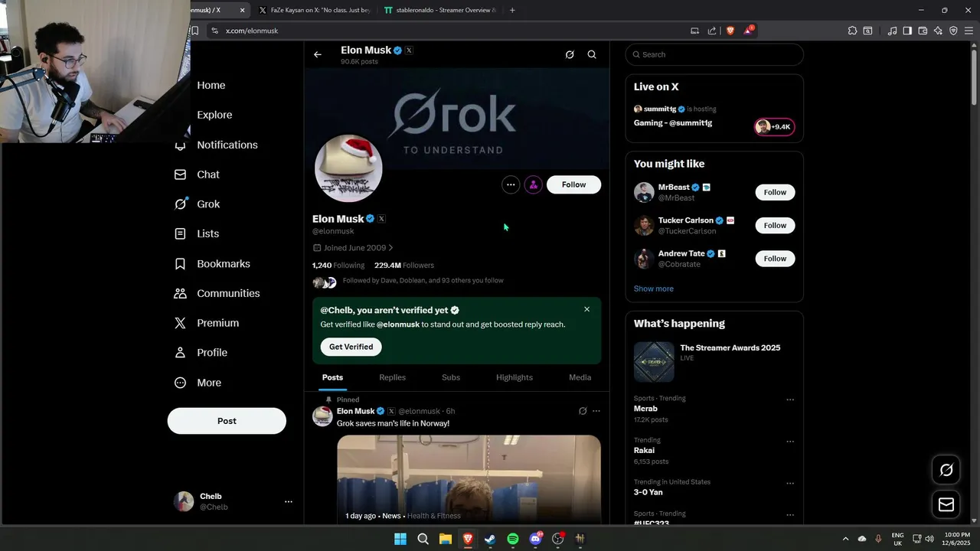Follow Andrew Tate in You might like
This screenshot has width=980, height=551.
click(775, 259)
